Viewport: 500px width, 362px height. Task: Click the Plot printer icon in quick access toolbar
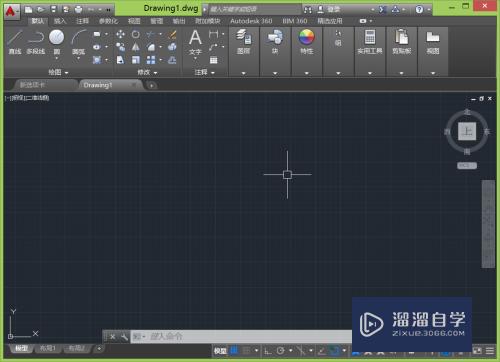[x=78, y=10]
